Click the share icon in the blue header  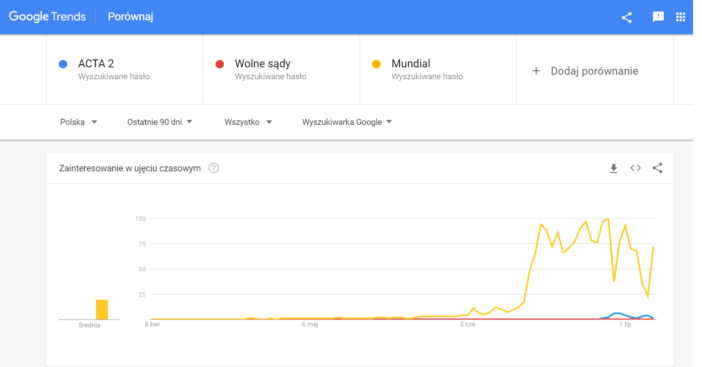pos(626,17)
